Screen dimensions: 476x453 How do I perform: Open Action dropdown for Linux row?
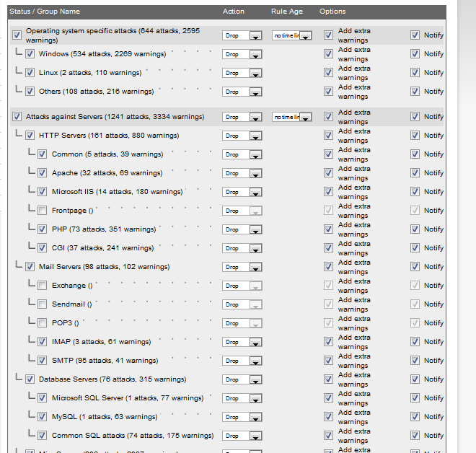(242, 73)
